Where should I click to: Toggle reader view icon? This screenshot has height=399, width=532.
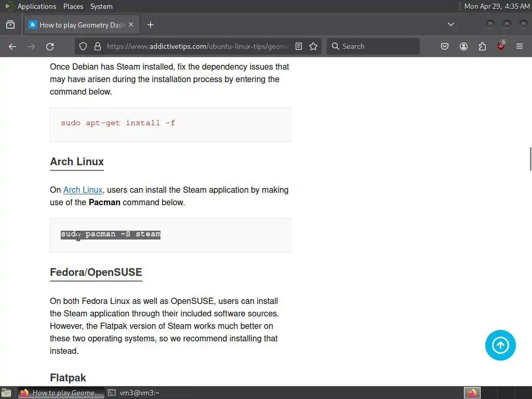click(x=299, y=46)
